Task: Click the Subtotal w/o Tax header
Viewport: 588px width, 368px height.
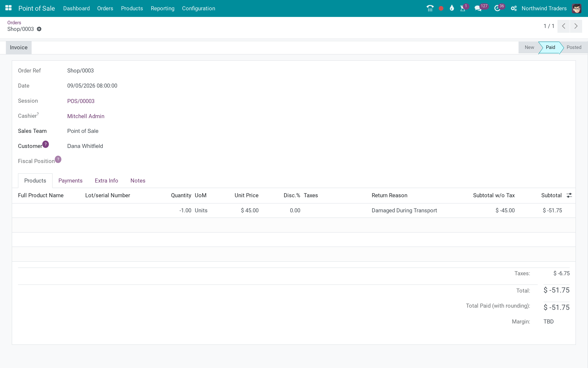Action: click(494, 195)
